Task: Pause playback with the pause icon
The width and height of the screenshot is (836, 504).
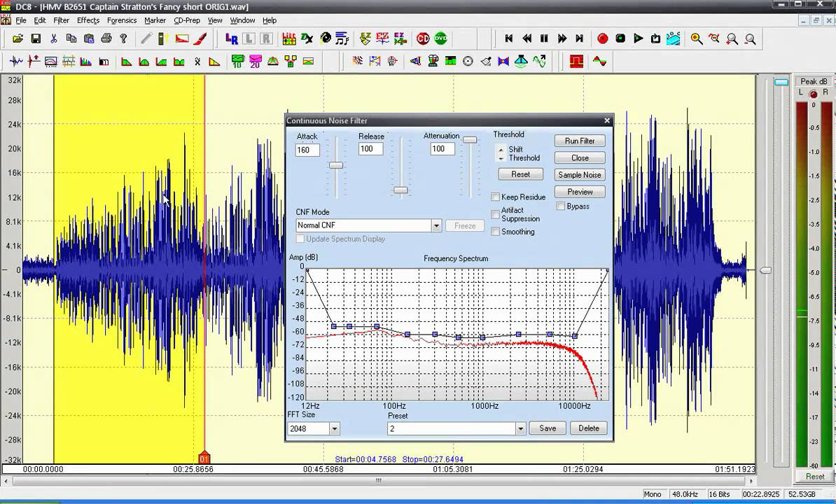Action: pyautogui.click(x=544, y=38)
